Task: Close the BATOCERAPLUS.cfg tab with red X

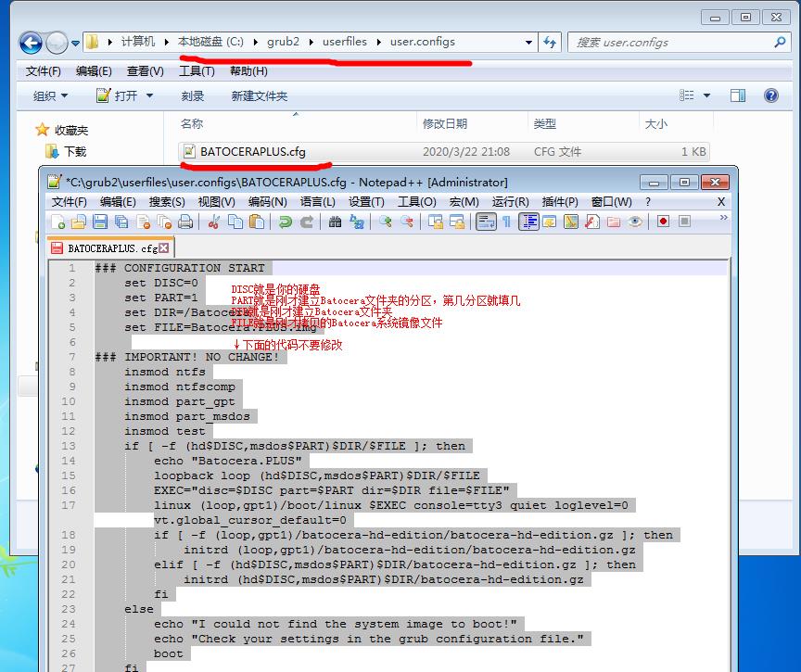Action: [x=163, y=247]
